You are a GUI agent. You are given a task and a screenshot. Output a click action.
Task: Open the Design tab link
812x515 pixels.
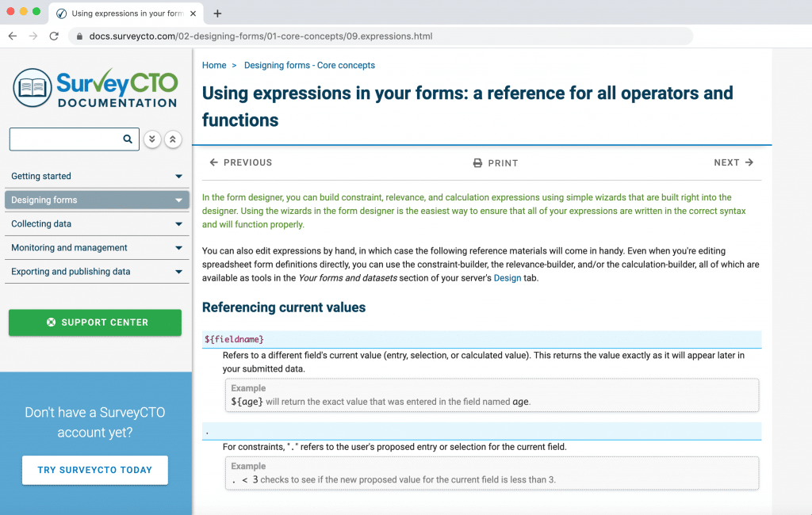pos(507,278)
